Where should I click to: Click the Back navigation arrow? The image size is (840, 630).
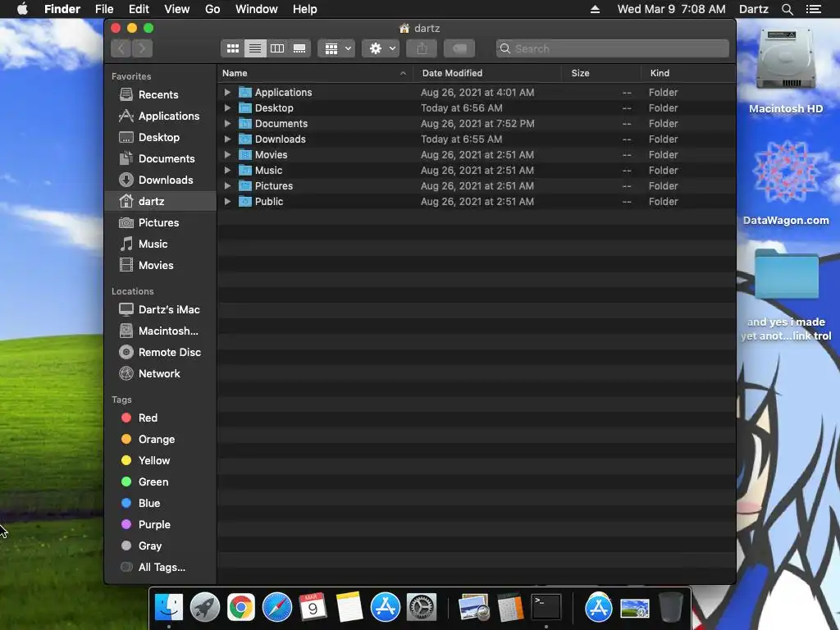pyautogui.click(x=121, y=48)
